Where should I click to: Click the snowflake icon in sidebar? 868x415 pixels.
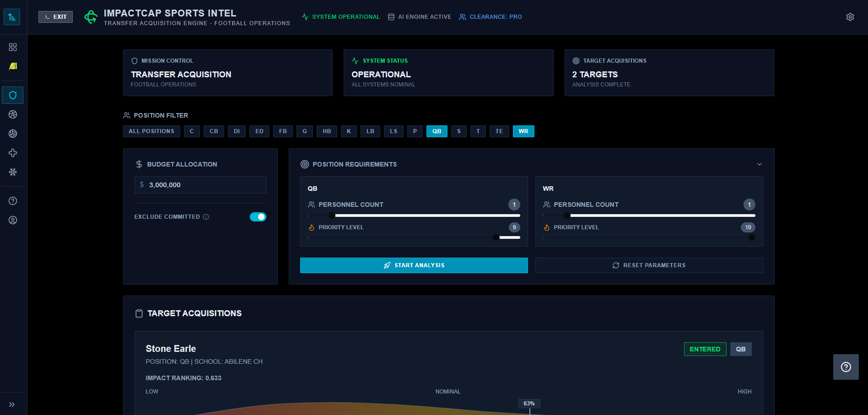click(13, 172)
